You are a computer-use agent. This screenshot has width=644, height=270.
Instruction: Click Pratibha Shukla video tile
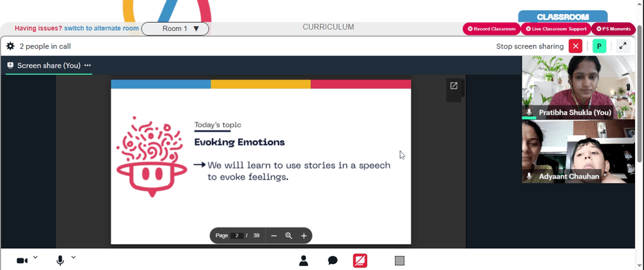578,87
